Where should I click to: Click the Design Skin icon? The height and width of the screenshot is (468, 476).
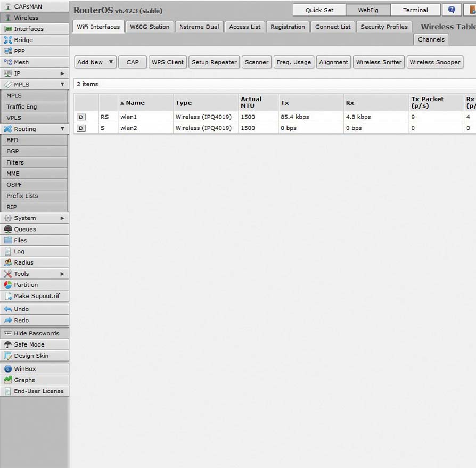click(x=8, y=356)
